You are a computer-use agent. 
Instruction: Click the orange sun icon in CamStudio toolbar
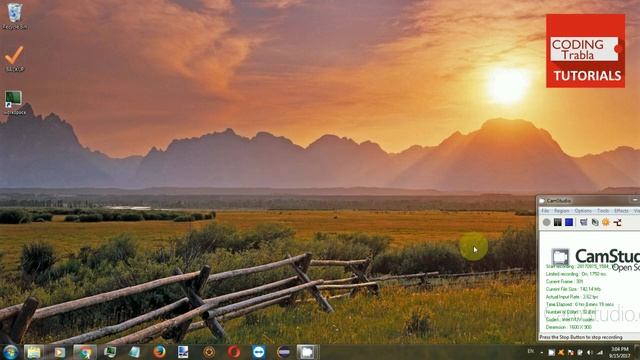pyautogui.click(x=606, y=222)
